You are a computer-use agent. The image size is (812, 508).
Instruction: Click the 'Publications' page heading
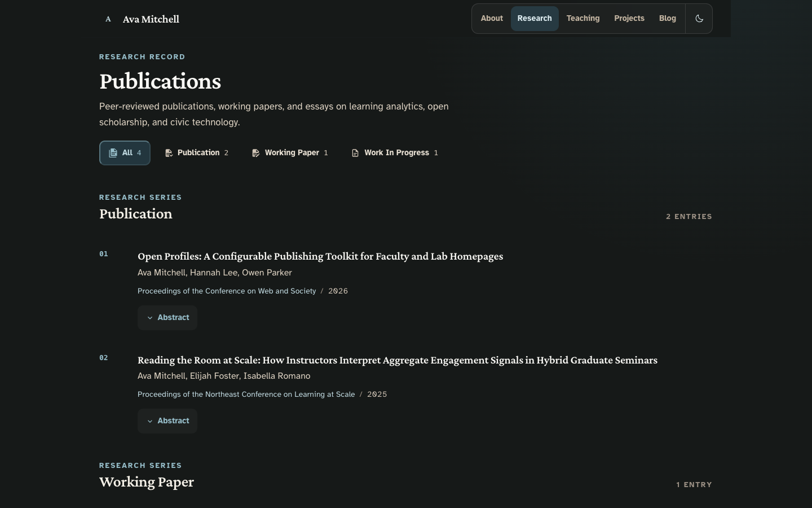click(x=160, y=81)
